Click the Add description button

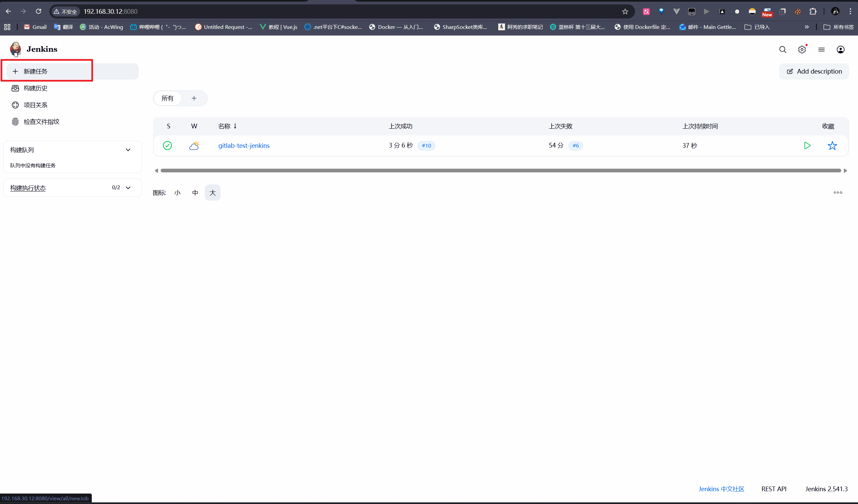[x=814, y=72]
